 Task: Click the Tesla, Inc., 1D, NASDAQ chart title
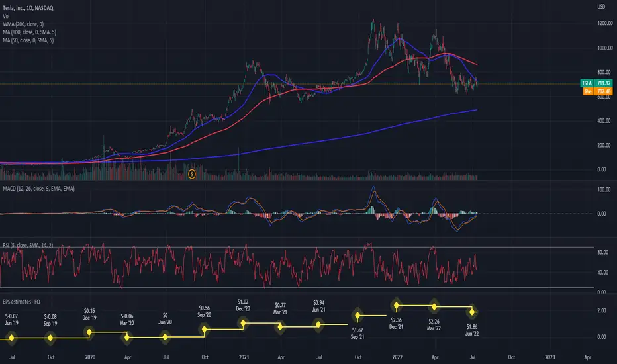point(28,8)
